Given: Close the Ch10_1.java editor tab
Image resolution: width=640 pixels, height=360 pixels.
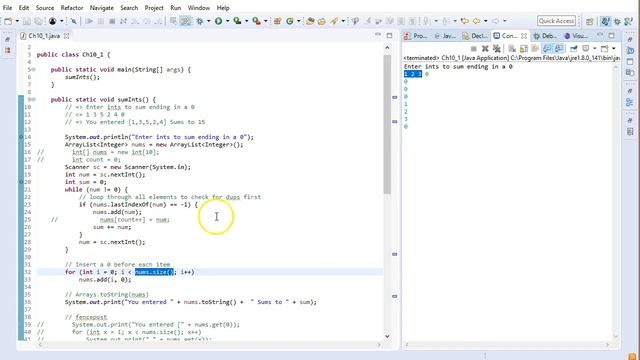Looking at the screenshot, I should click(67, 36).
